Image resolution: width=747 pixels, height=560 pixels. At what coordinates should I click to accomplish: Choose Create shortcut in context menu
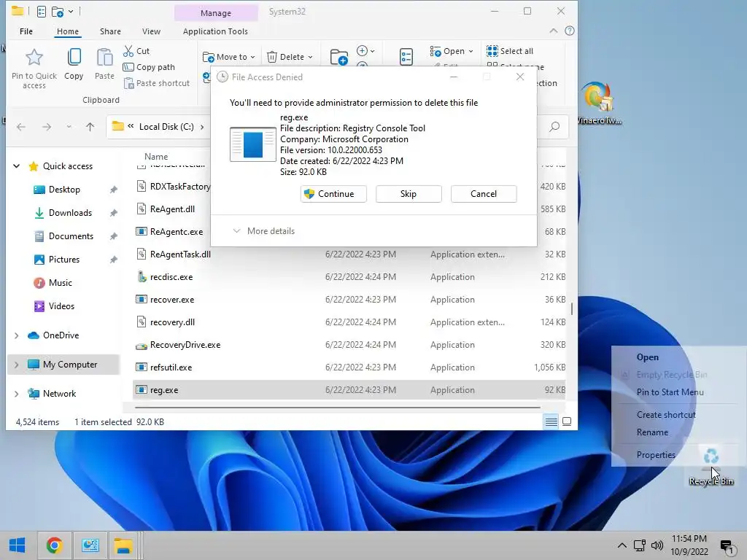tap(666, 415)
